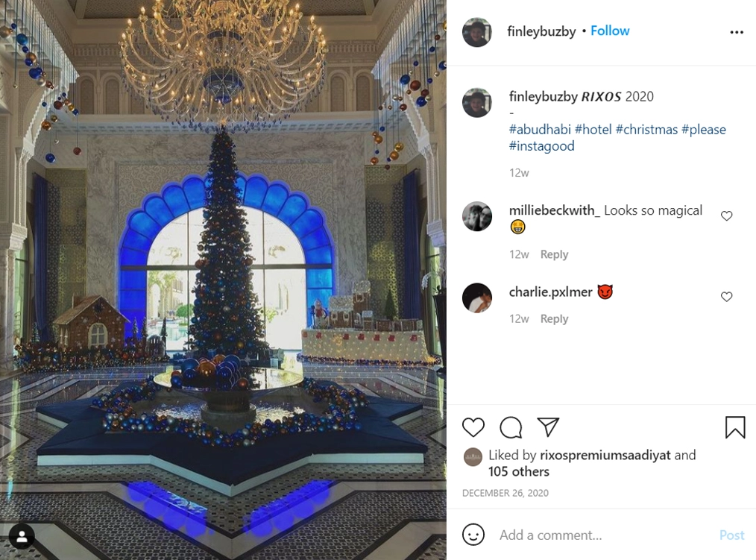Open emoji picker smiley icon
756x560 pixels.
(x=473, y=535)
